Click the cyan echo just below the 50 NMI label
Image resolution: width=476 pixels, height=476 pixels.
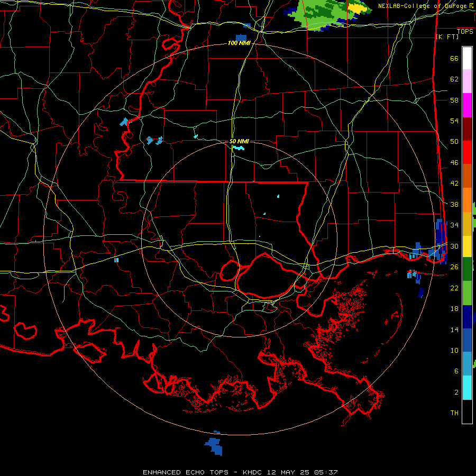tap(239, 148)
